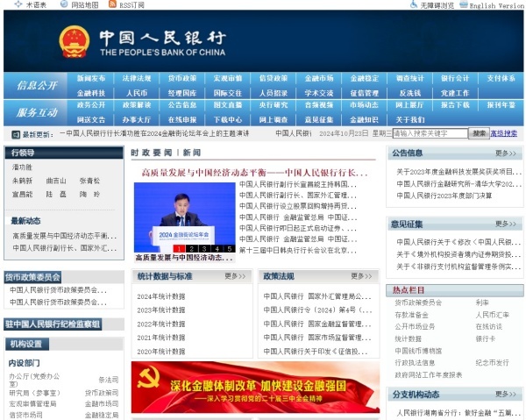Select slide number 1 on news carousel

coord(179,248)
